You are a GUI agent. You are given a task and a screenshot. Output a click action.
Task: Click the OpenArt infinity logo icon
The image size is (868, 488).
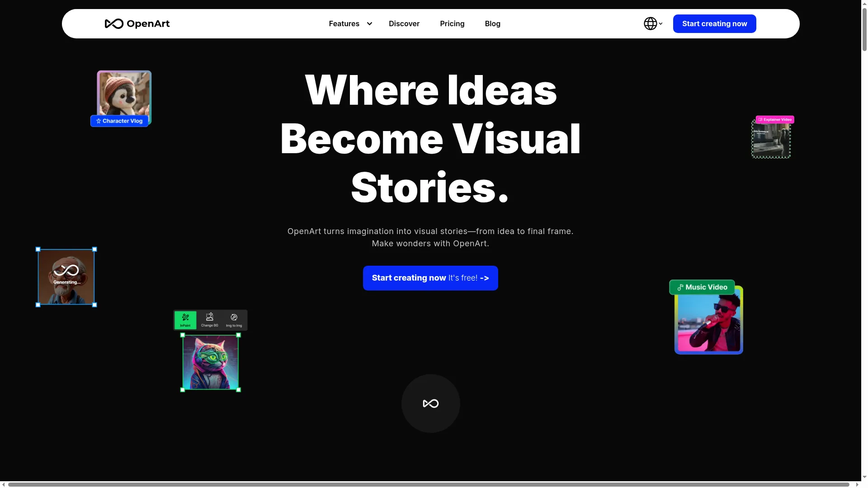click(114, 23)
